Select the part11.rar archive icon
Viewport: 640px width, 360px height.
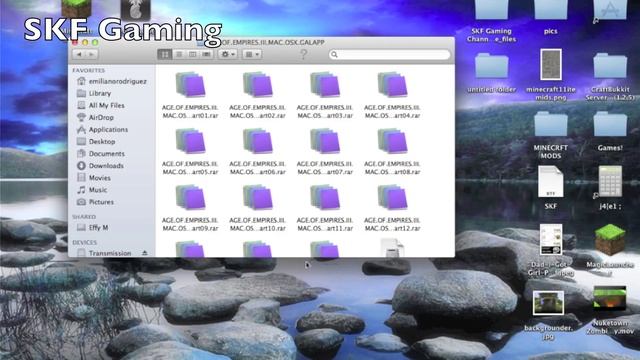[x=325, y=197]
